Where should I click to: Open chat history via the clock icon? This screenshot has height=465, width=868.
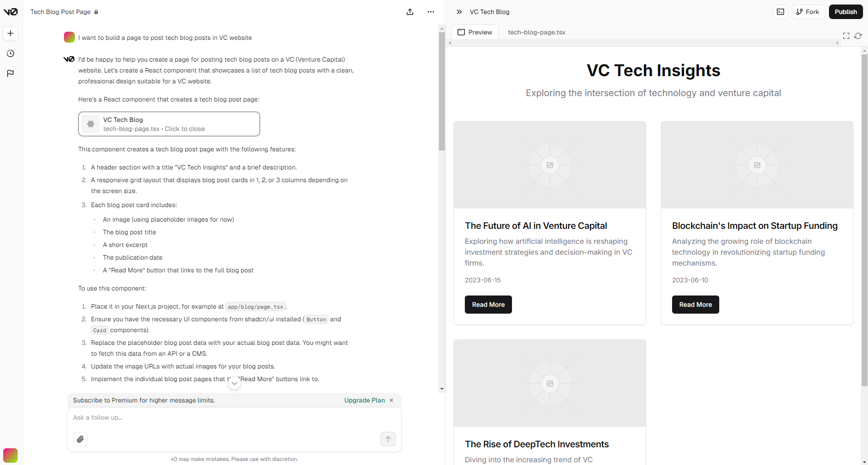coord(10,53)
